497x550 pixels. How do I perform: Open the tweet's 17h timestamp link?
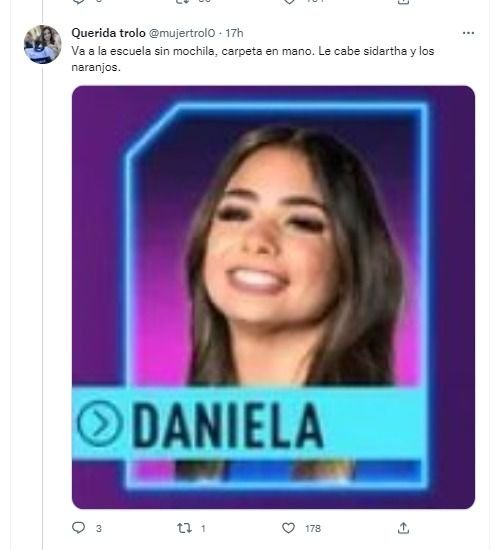coord(234,33)
